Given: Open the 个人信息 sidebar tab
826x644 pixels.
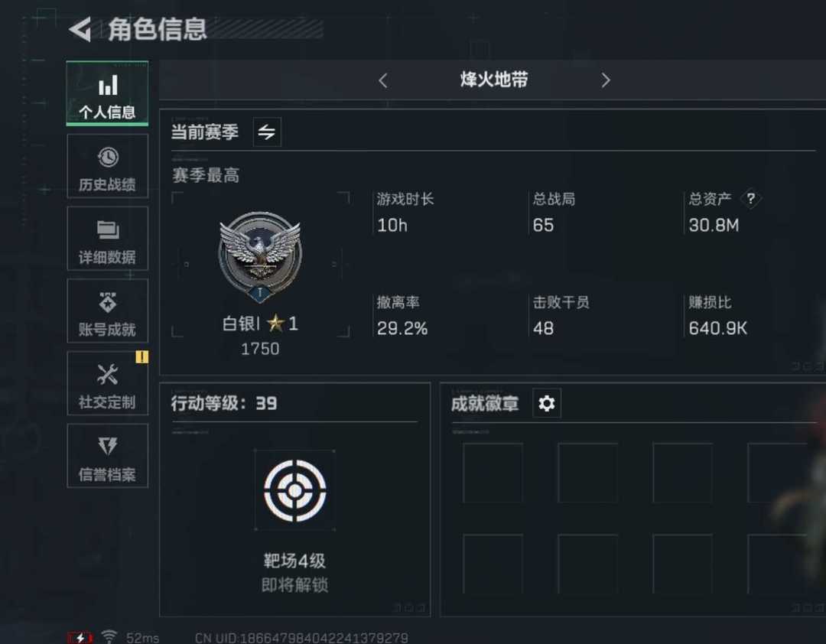Looking at the screenshot, I should pos(108,93).
